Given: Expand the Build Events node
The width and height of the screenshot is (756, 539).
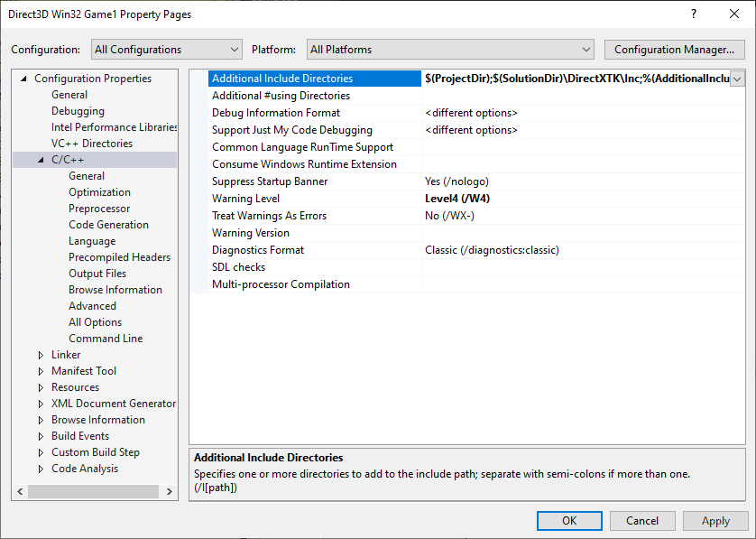Looking at the screenshot, I should [x=41, y=436].
